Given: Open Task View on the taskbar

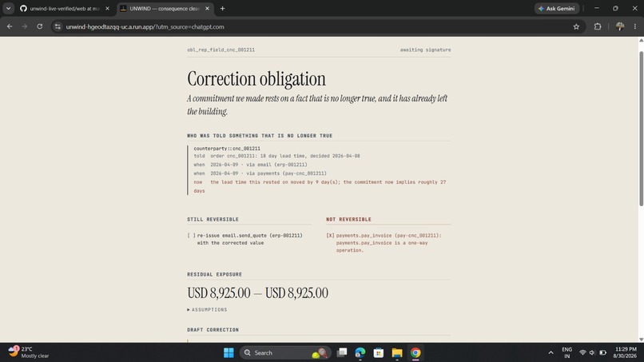Looking at the screenshot, I should tap(342, 352).
